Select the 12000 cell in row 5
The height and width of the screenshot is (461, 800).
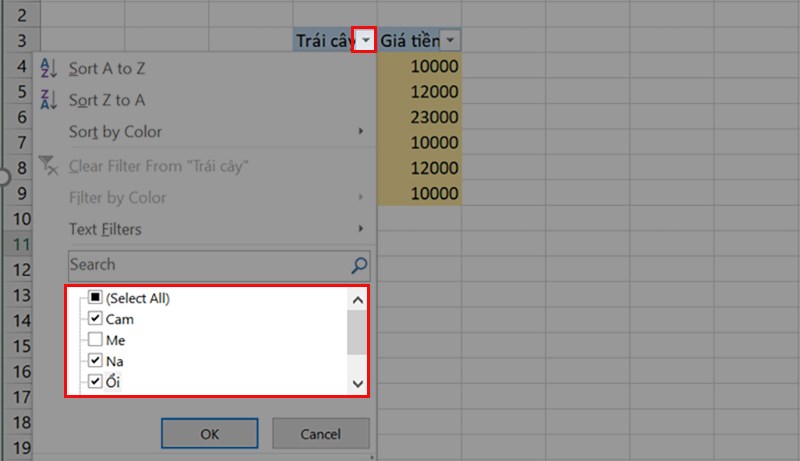coord(419,91)
